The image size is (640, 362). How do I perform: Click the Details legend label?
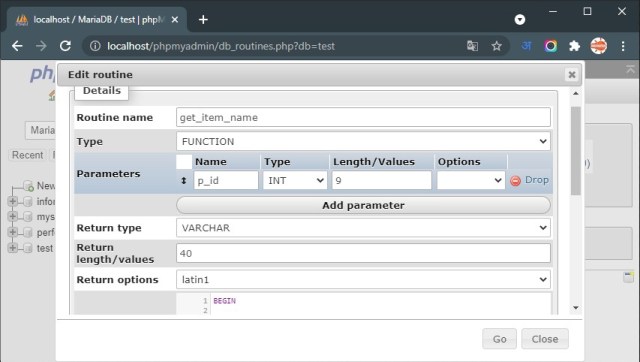coord(102,91)
